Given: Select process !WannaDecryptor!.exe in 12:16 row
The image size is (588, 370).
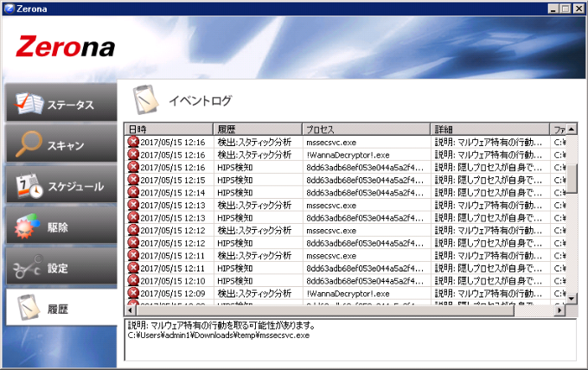Looking at the screenshot, I should [x=348, y=156].
